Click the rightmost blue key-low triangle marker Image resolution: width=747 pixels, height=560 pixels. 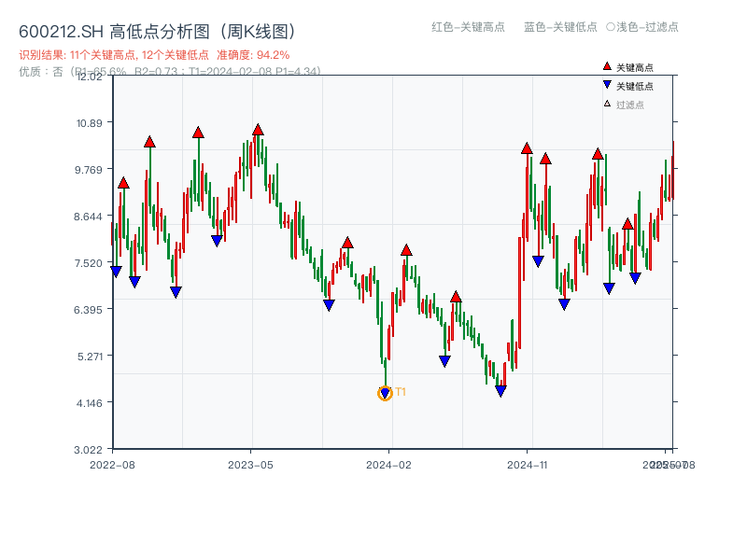click(635, 278)
